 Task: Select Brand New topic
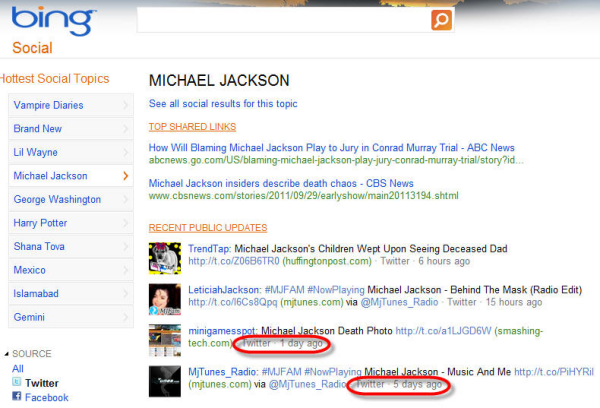click(71, 129)
